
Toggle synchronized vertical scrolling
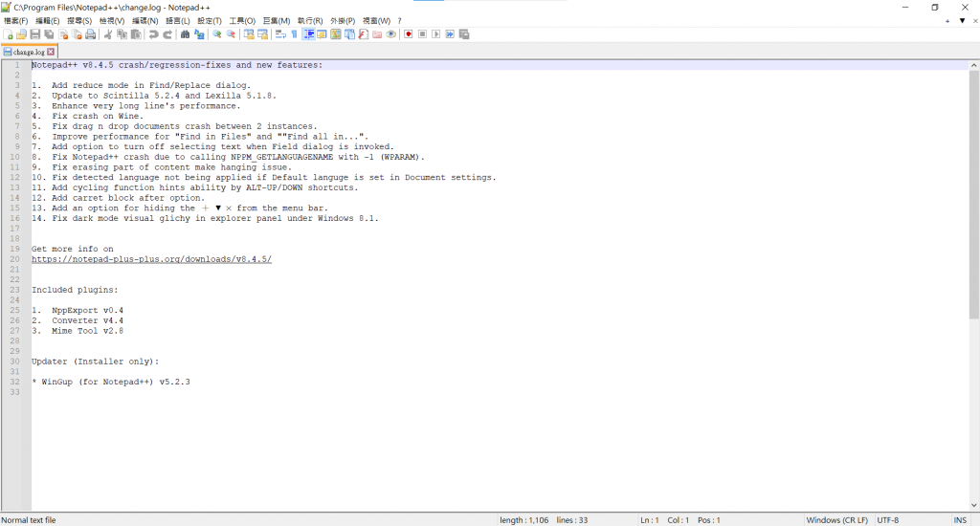(x=249, y=34)
